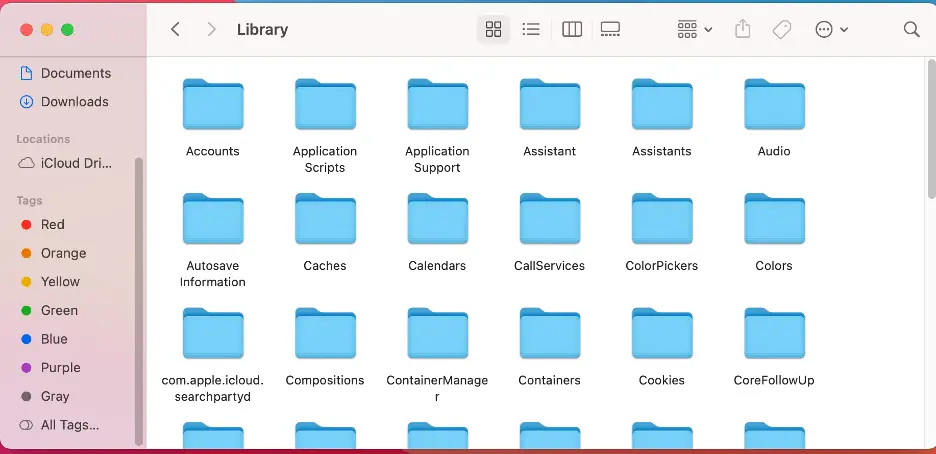Viewport: 936px width, 454px height.
Task: Click the sidebar scrollbar
Action: [139, 301]
